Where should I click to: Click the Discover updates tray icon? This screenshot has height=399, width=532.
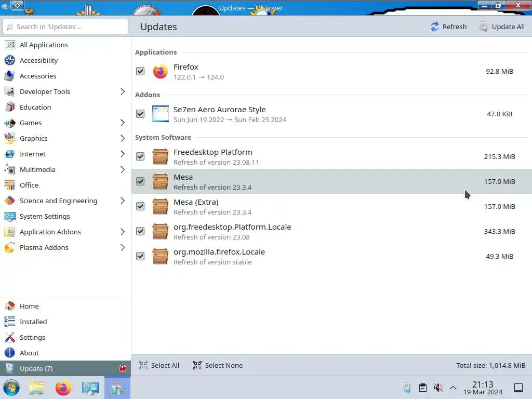coord(407,388)
